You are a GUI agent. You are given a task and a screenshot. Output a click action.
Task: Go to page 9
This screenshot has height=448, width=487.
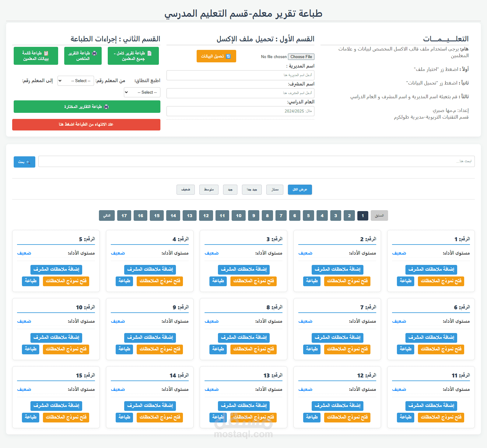pyautogui.click(x=254, y=216)
